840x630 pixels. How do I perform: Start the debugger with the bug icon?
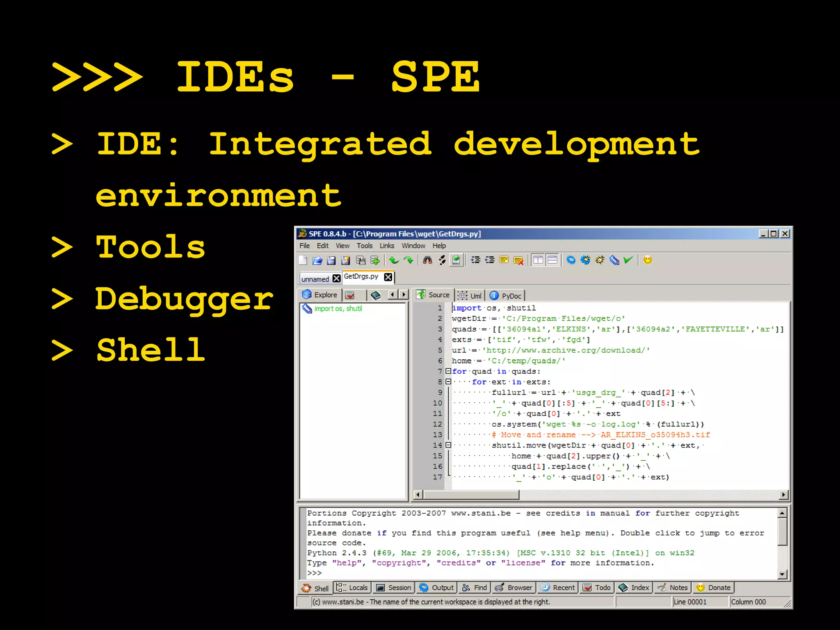click(600, 260)
